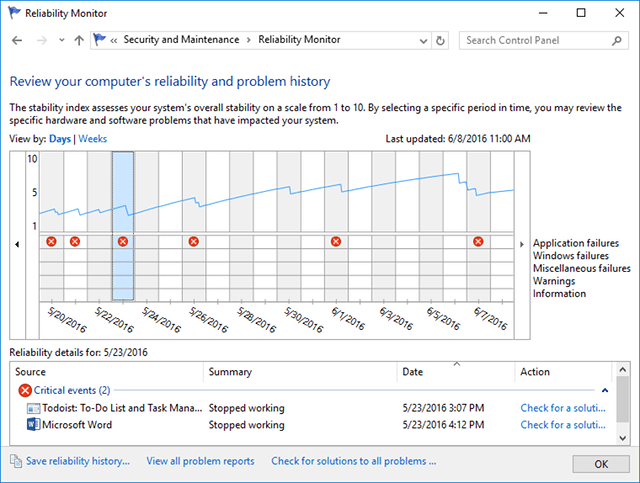Open the address bar history dropdown
This screenshot has width=640, height=483.
tap(424, 41)
